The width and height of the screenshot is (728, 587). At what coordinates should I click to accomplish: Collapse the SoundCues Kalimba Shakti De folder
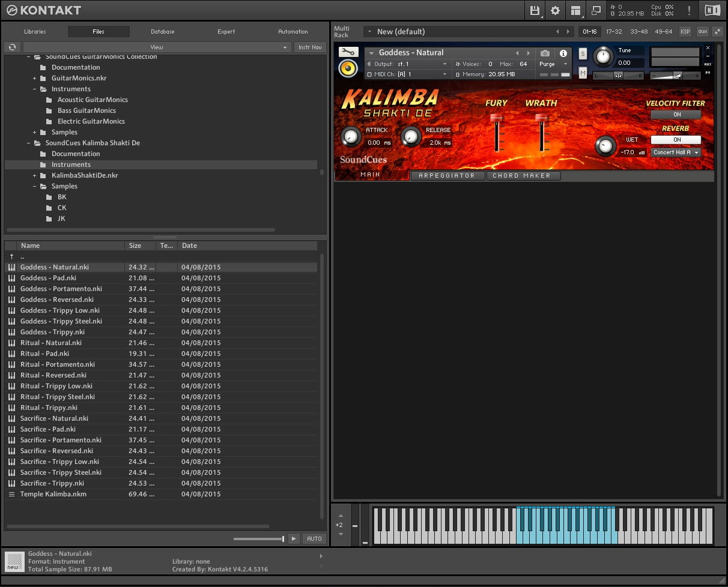(29, 143)
